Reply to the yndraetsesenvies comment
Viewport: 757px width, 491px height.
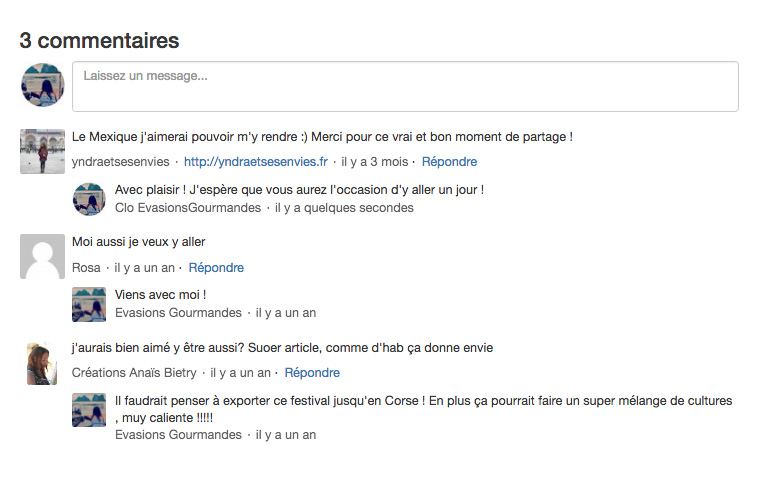[449, 162]
